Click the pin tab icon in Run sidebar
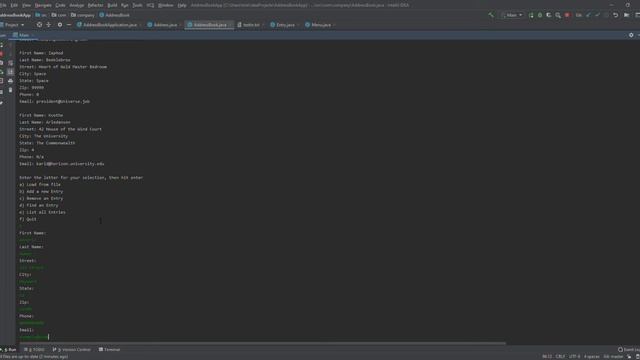Screen dimensions: 640x360 (2, 103)
